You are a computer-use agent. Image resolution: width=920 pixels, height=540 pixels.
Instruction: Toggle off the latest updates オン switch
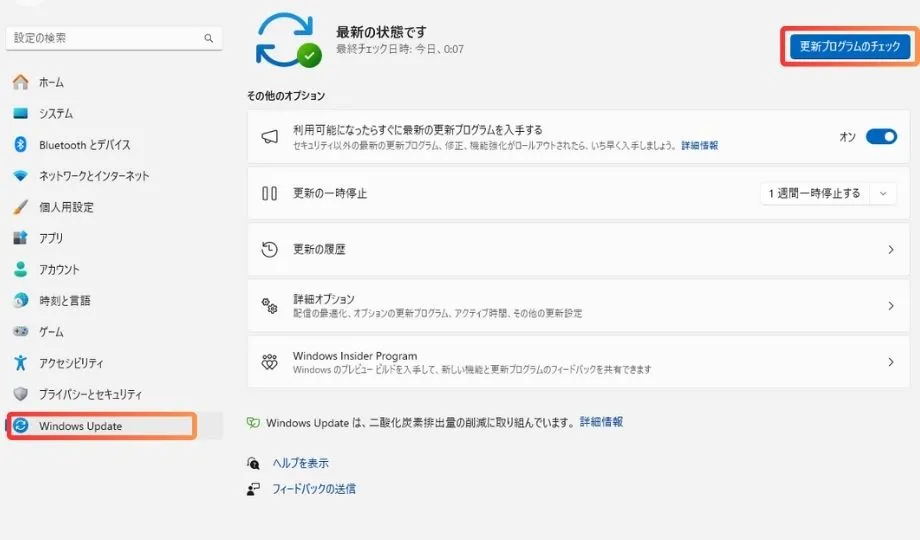(881, 137)
